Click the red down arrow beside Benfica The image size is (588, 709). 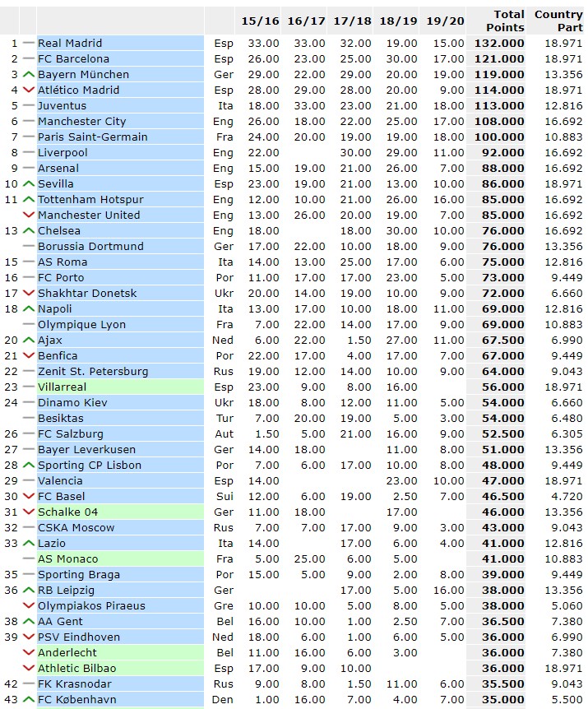[x=29, y=356]
